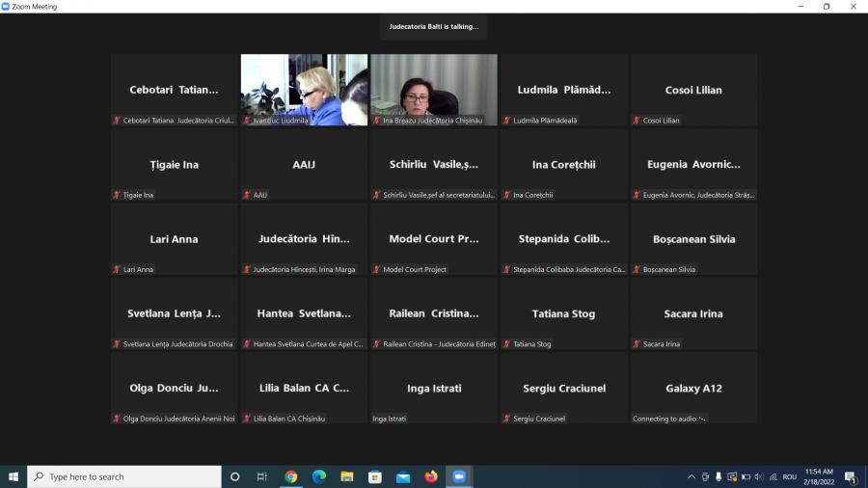Open Google Chrome from the taskbar

290,476
